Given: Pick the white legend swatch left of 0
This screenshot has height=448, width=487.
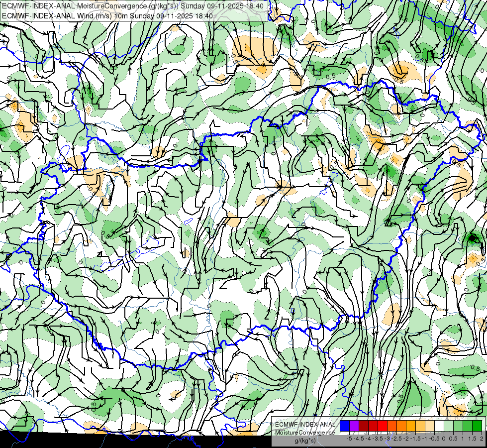Looking at the screenshot, I should 439,426.
